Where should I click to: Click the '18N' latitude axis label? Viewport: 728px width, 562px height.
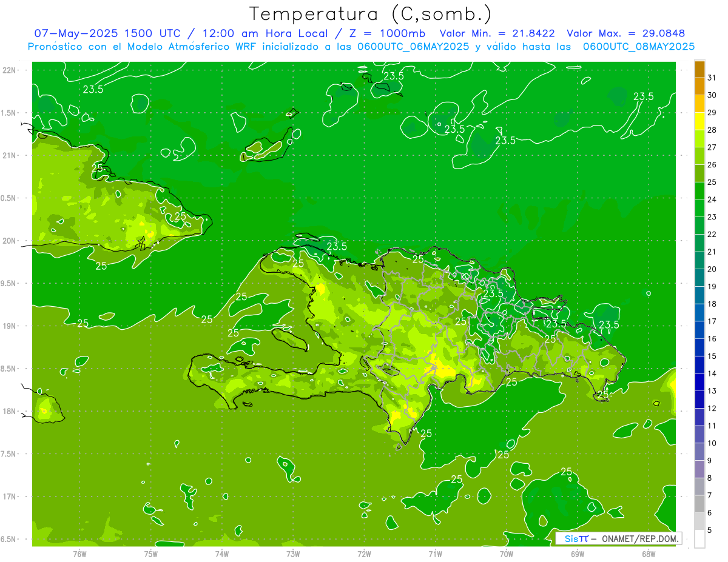[x=8, y=411]
